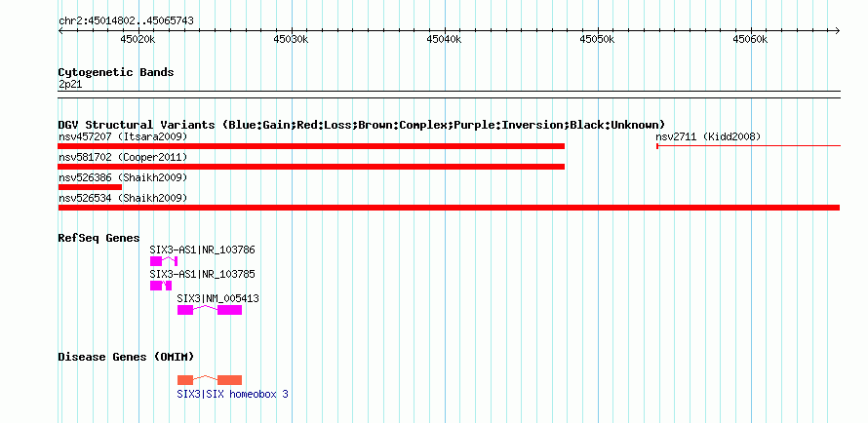Image resolution: width=868 pixels, height=423 pixels.
Task: Click the nsv526534 (Shaikh2009) variant label
Action: click(x=123, y=198)
